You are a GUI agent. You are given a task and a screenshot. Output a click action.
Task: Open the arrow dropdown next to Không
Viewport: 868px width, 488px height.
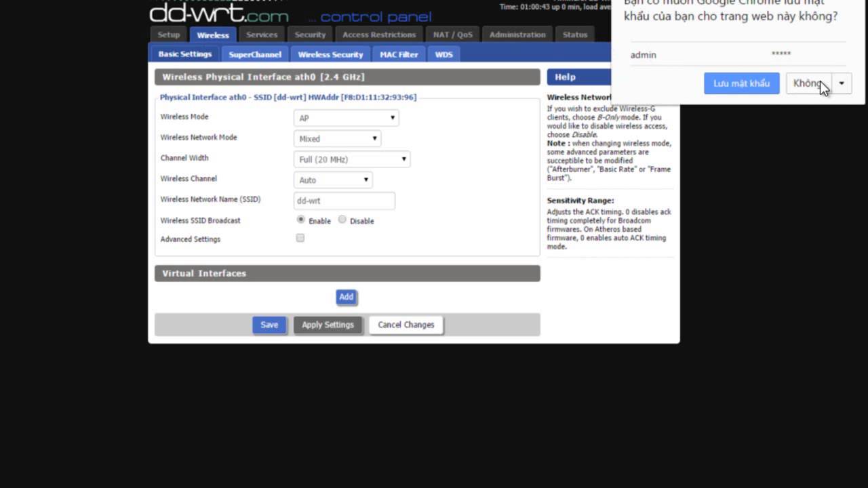tap(842, 83)
